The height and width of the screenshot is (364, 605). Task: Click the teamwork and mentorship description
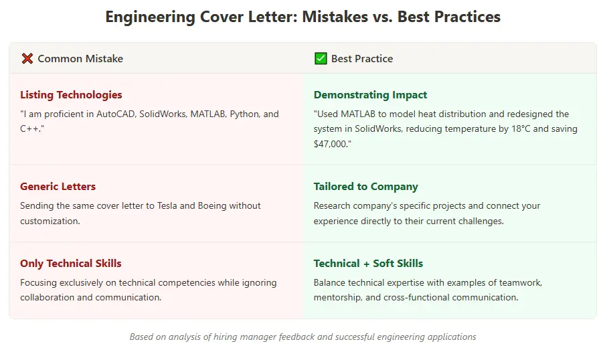428,290
